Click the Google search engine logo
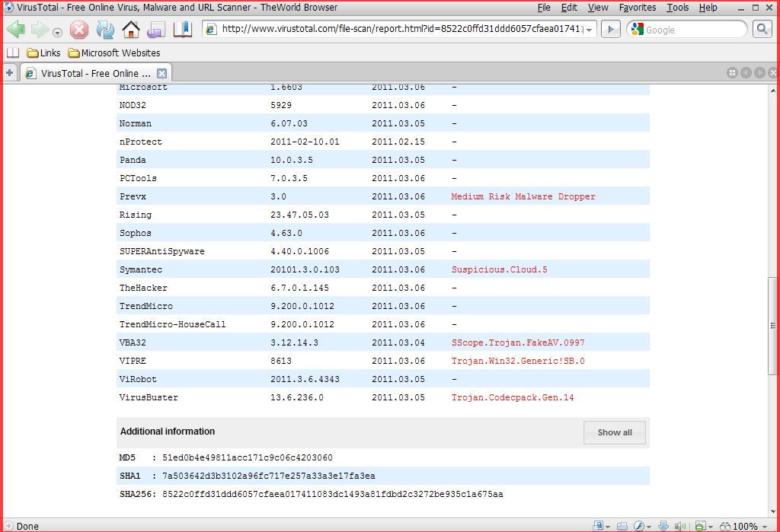The height and width of the screenshot is (532, 780). point(638,30)
